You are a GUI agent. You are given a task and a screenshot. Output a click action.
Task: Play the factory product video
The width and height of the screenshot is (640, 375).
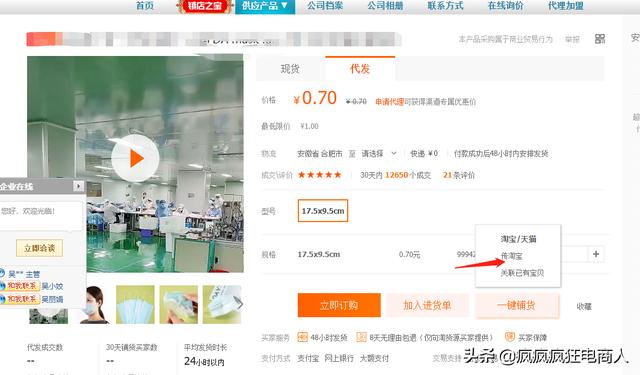[x=135, y=158]
